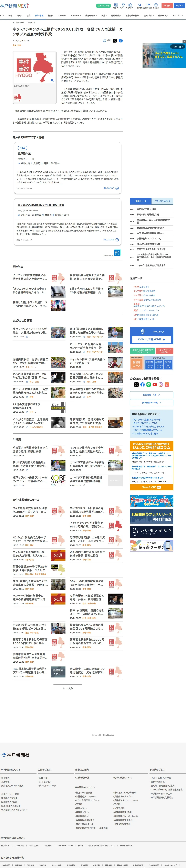Open the 教育・子育て nav dropdown
Screen dimensions: 186x868
click(x=91, y=15)
